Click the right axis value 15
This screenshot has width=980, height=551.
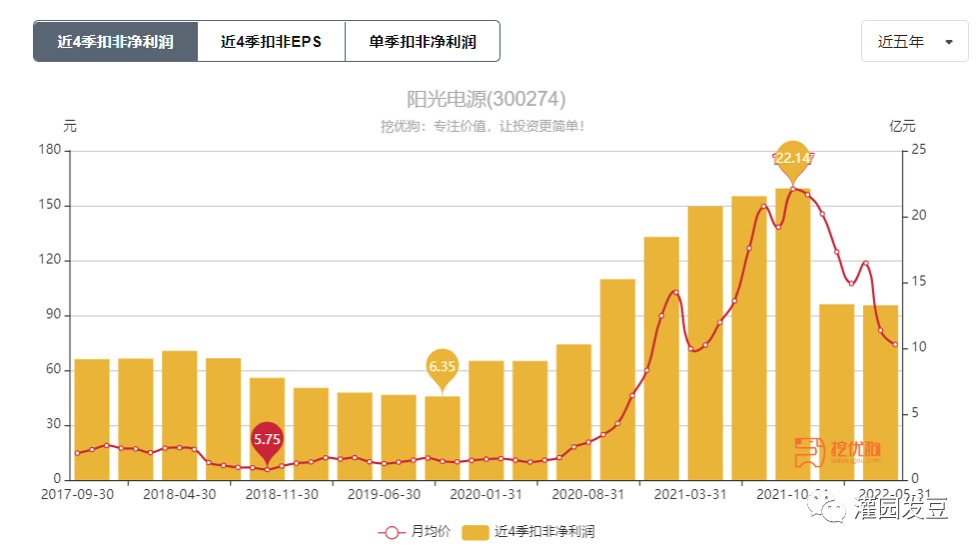click(x=919, y=281)
